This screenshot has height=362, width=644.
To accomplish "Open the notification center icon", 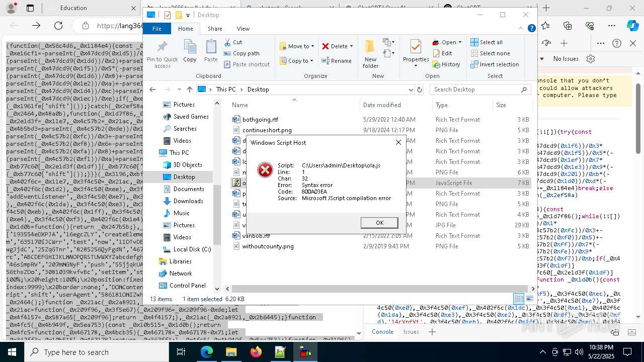I will click(628, 352).
